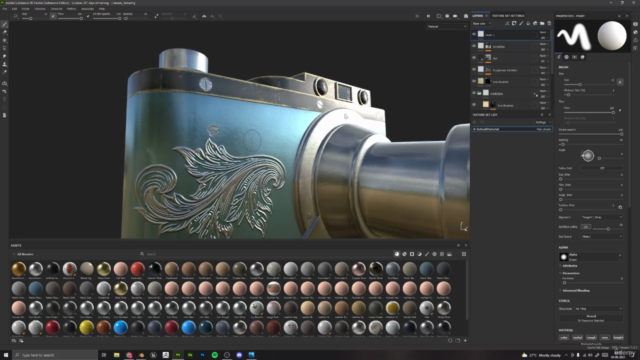Switch to the Layers tab

pyautogui.click(x=478, y=16)
